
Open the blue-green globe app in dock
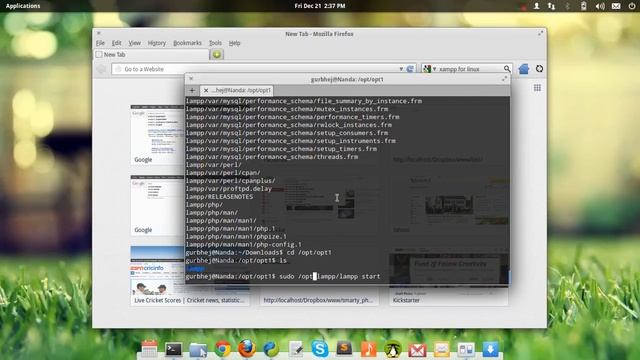point(271,349)
